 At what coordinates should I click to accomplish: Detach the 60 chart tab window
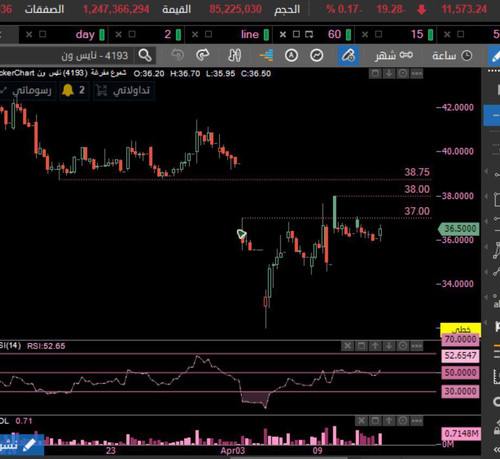309,34
